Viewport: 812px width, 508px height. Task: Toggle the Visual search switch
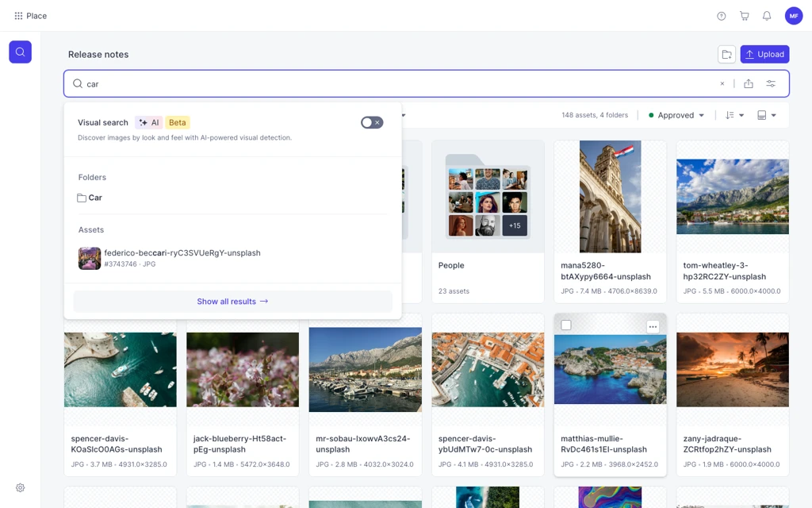tap(372, 123)
